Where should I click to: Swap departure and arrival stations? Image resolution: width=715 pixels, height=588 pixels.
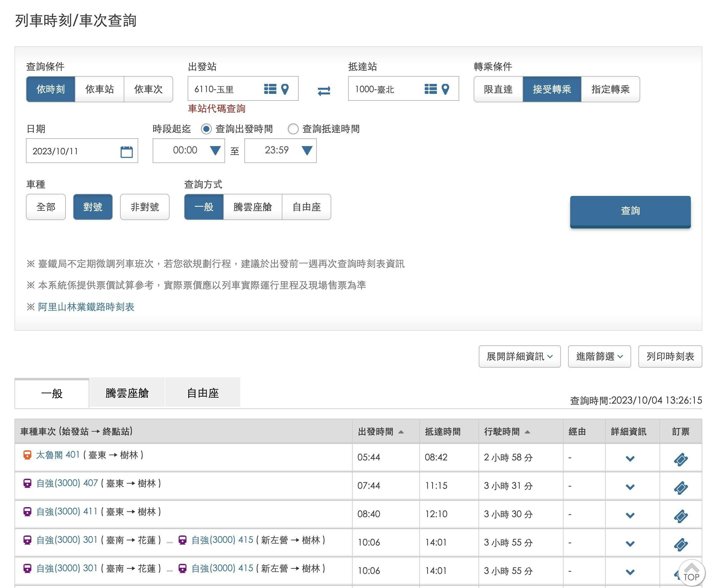click(324, 91)
